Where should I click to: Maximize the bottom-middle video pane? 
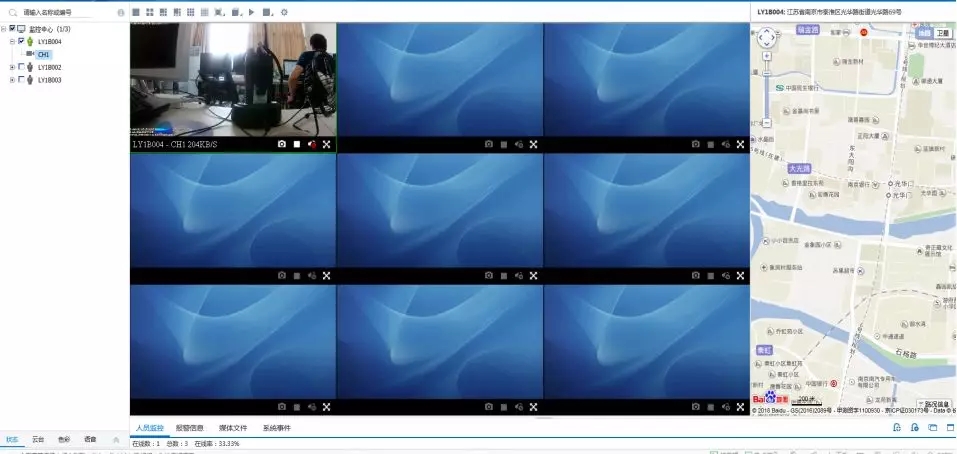point(533,406)
